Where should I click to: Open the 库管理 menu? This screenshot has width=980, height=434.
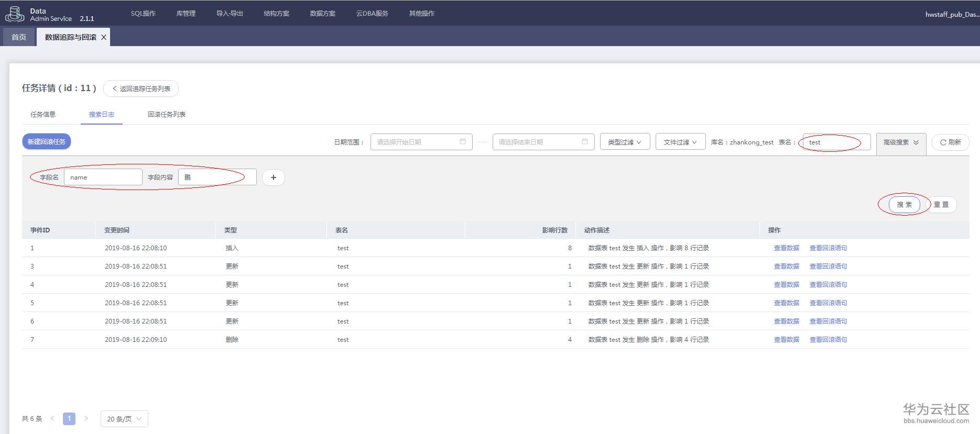tap(186, 14)
